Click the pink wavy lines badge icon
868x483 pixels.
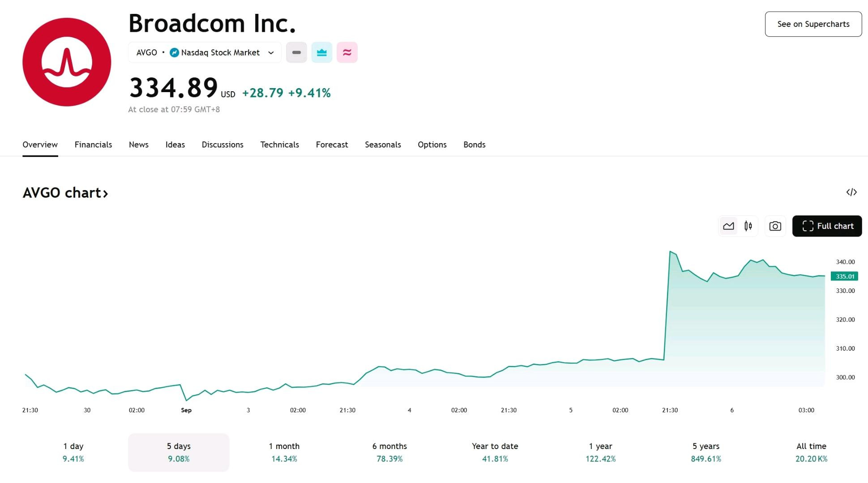coord(347,52)
